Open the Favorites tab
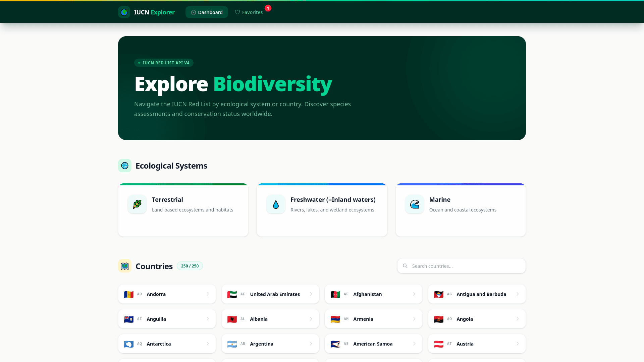644x362 pixels. point(249,12)
